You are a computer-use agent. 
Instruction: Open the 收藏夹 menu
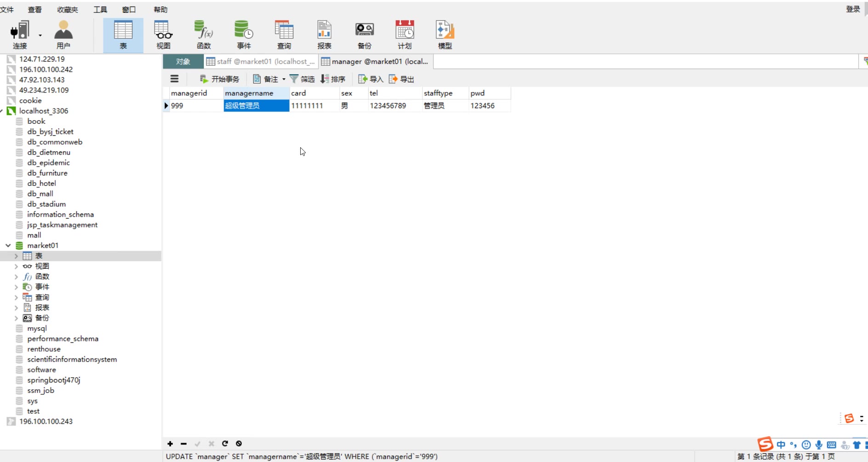point(68,9)
